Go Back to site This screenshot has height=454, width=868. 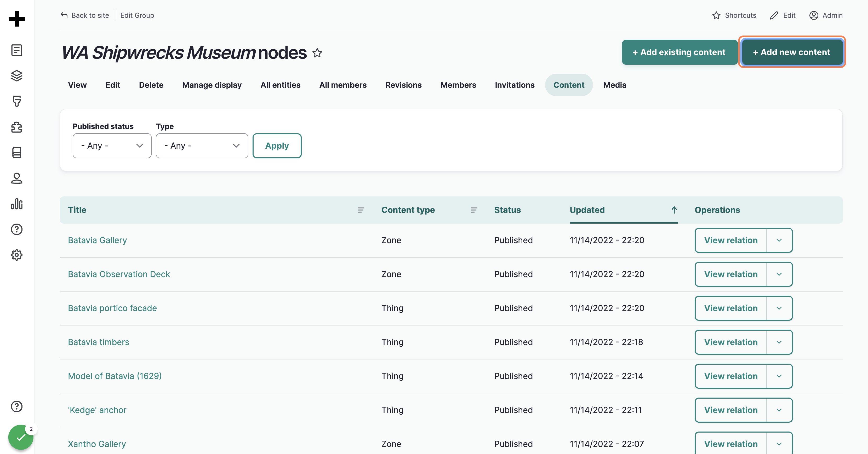pyautogui.click(x=84, y=15)
